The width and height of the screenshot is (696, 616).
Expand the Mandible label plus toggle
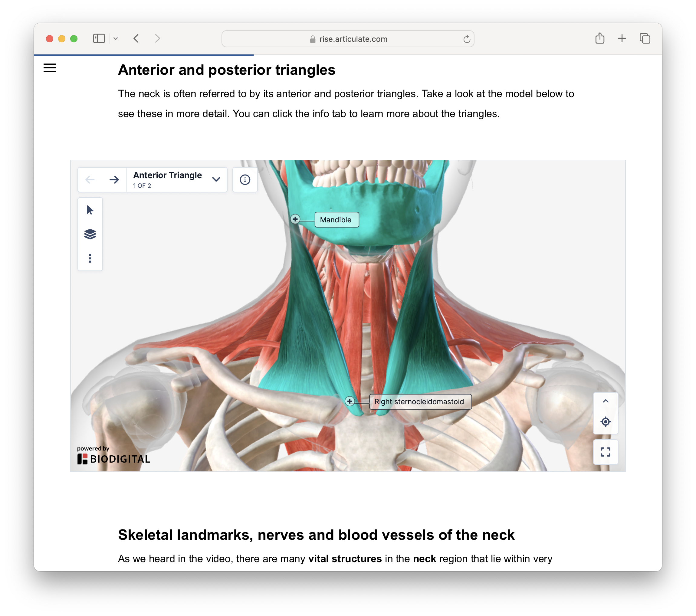(295, 219)
